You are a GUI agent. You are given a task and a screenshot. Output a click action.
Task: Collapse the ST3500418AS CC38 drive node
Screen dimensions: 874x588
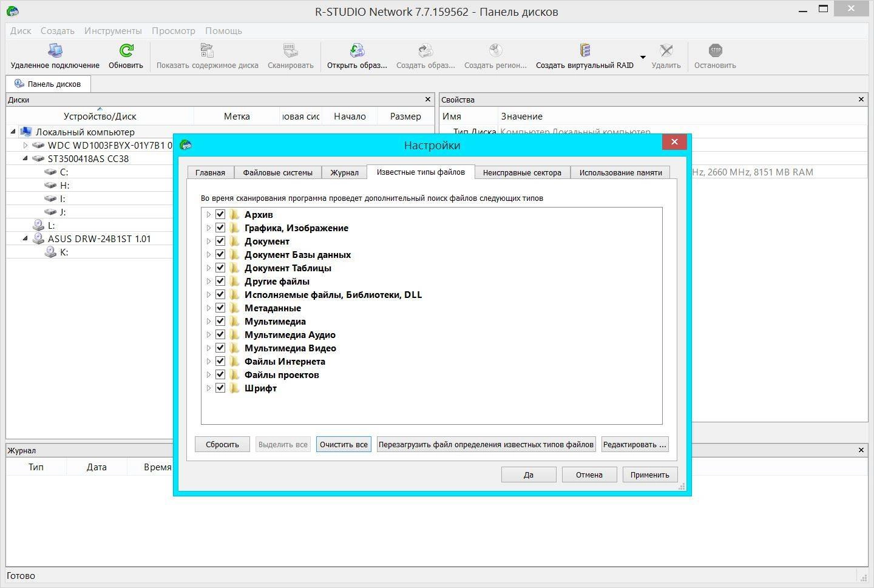pyautogui.click(x=25, y=158)
